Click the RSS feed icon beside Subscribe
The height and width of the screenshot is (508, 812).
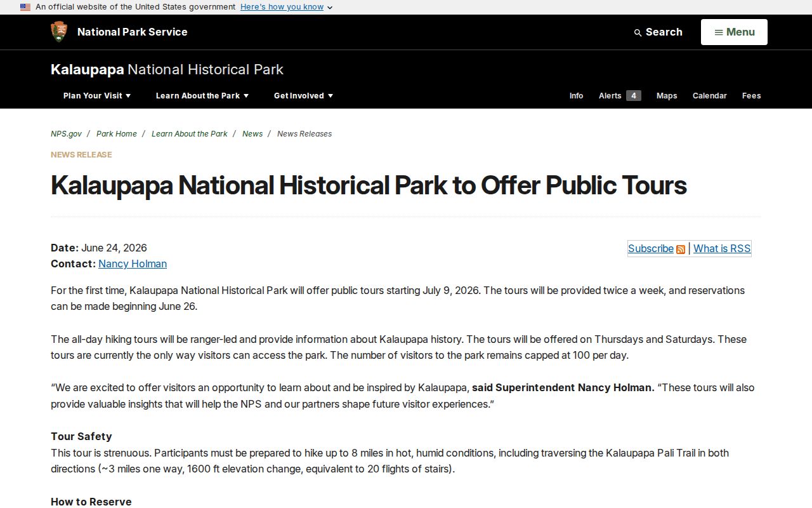pos(681,250)
